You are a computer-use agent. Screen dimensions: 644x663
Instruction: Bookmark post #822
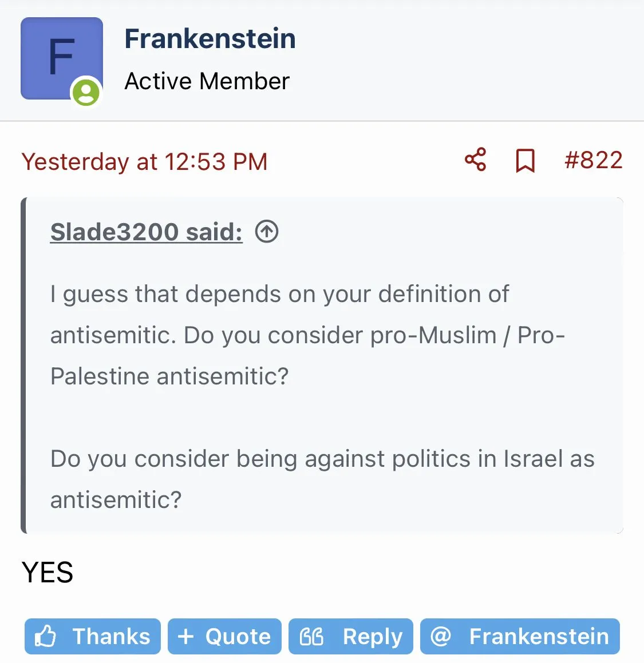pyautogui.click(x=525, y=161)
